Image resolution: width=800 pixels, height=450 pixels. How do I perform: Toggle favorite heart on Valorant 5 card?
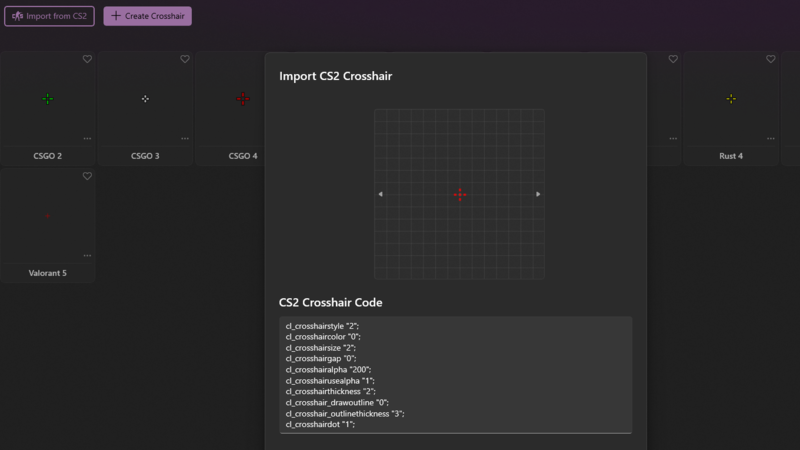(x=87, y=176)
